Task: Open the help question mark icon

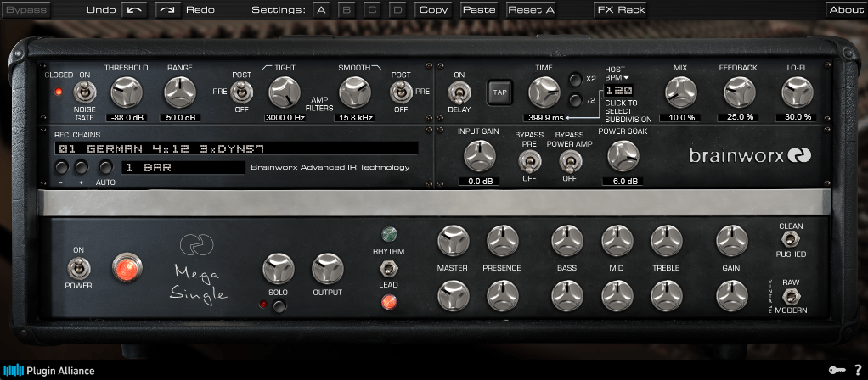Action: tap(858, 370)
